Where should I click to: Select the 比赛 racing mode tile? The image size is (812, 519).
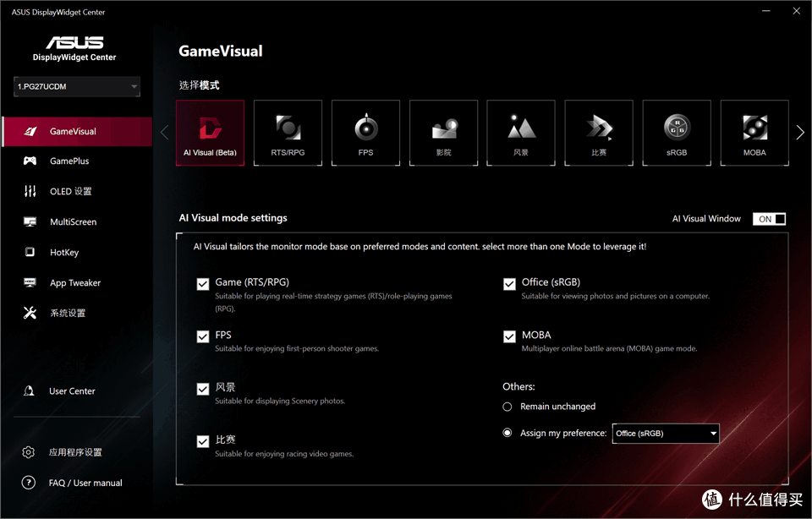[x=599, y=133]
